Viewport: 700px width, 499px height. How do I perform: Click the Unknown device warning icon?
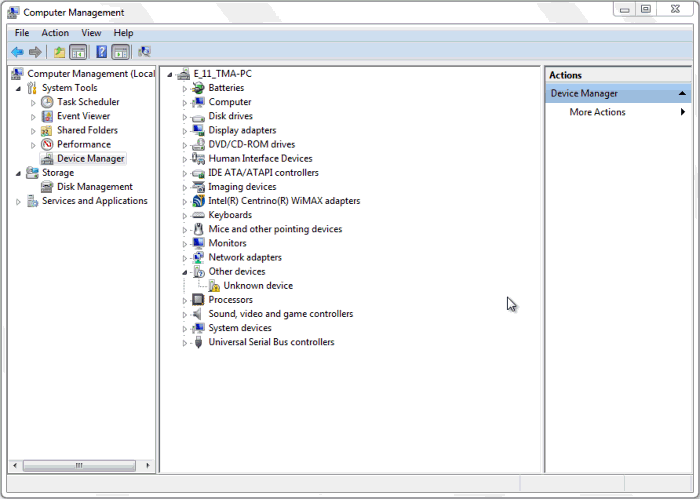214,286
